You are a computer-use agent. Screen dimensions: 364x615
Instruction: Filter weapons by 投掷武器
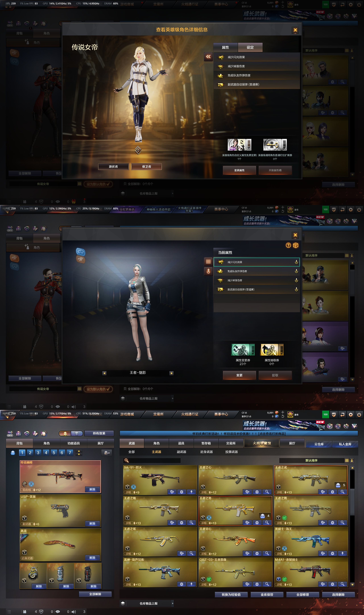(x=231, y=452)
